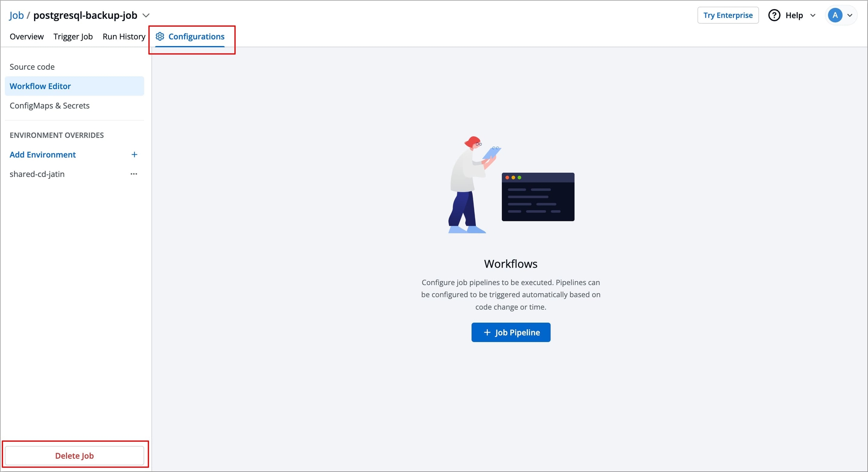
Task: Click the workflows illustration graphic
Action: tap(510, 185)
